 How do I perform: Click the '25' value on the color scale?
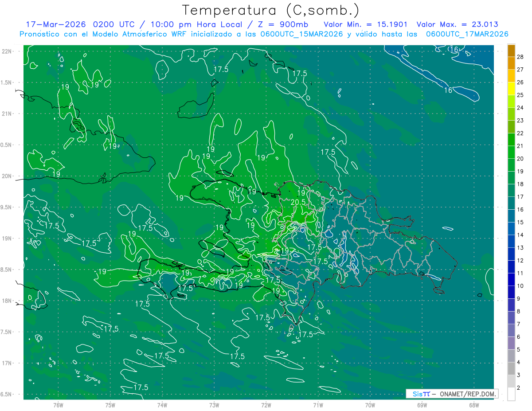pyautogui.click(x=520, y=95)
